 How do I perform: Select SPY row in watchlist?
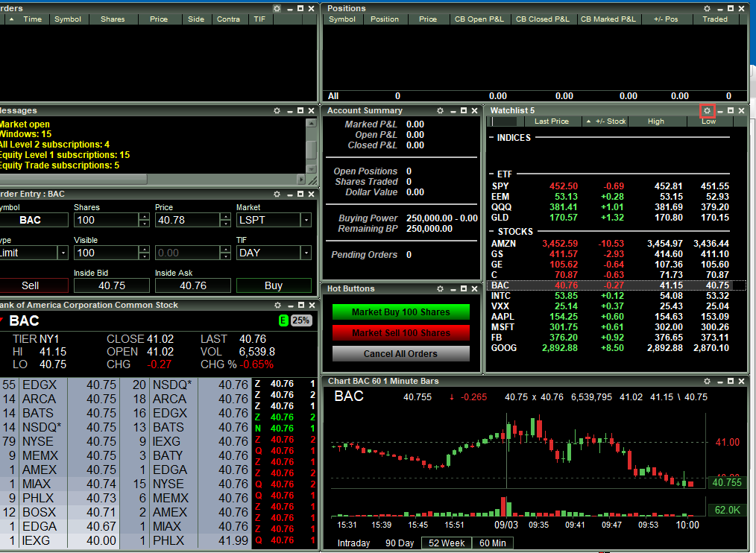(611, 186)
